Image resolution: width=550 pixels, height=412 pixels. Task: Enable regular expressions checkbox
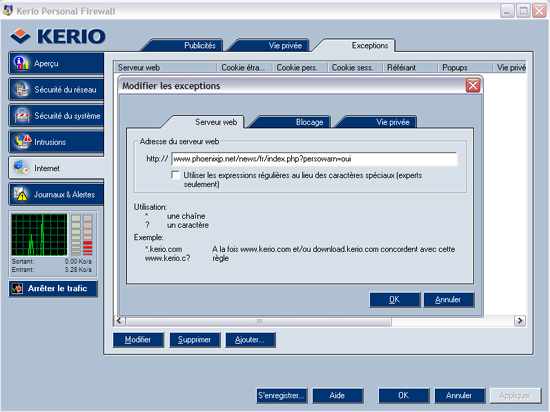pos(175,175)
